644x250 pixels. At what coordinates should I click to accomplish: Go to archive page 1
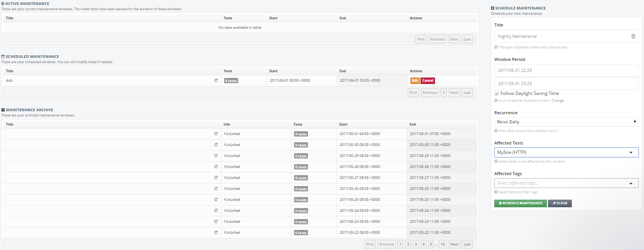point(401,244)
